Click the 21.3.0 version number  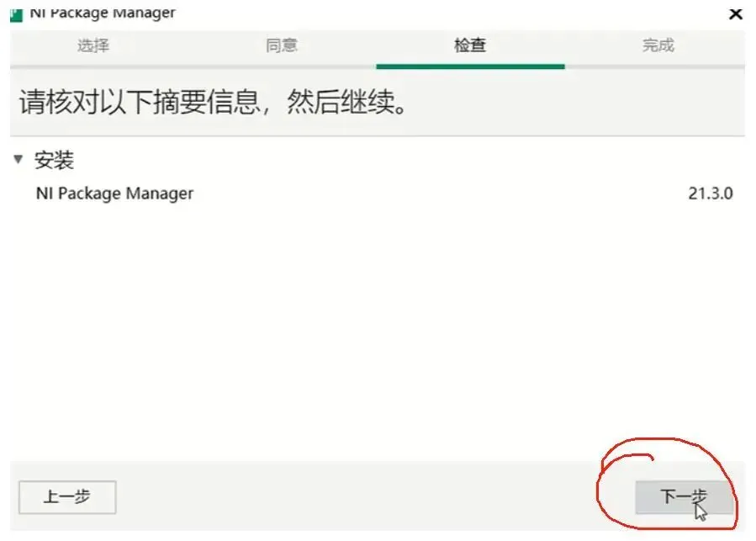711,194
